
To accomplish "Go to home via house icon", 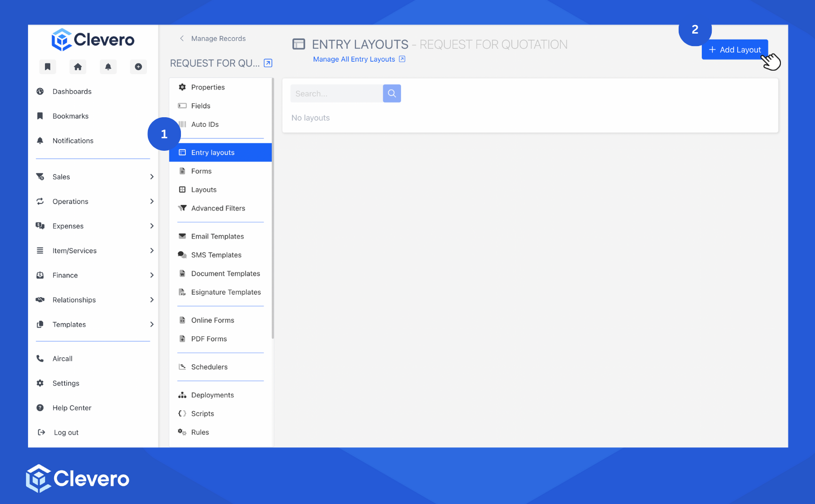I will 78,67.
